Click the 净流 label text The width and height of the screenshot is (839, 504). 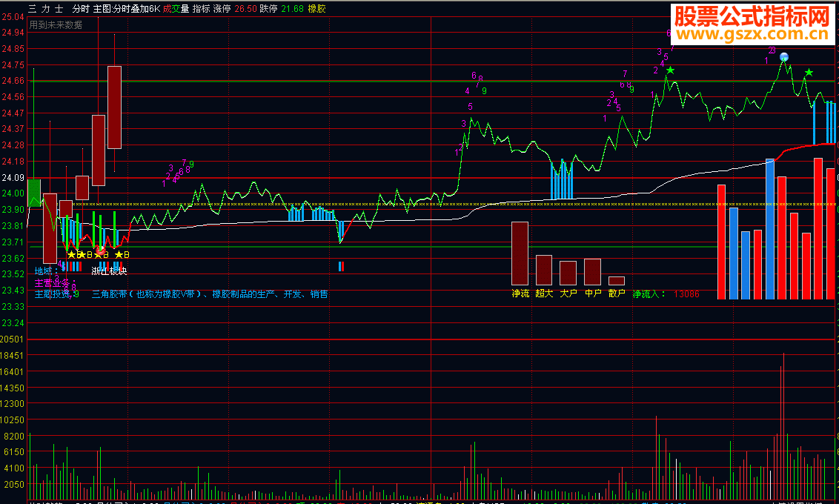click(x=520, y=294)
